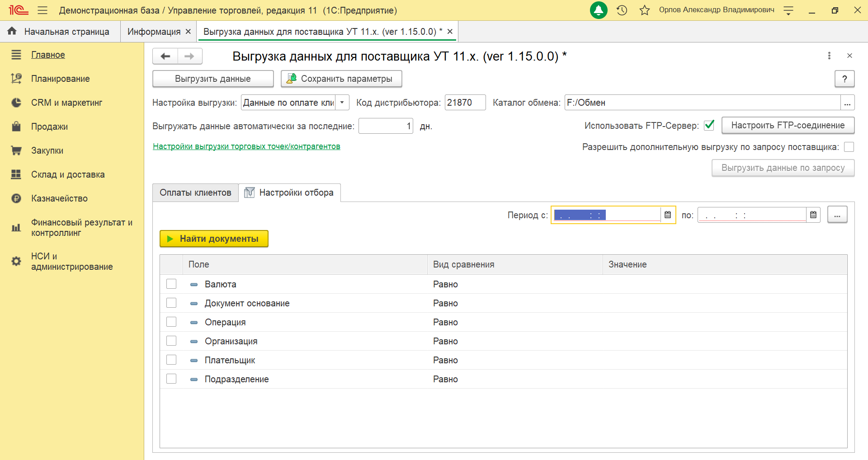Close the Выгрузка данных tab
Image resolution: width=868 pixels, height=460 pixels.
point(450,32)
